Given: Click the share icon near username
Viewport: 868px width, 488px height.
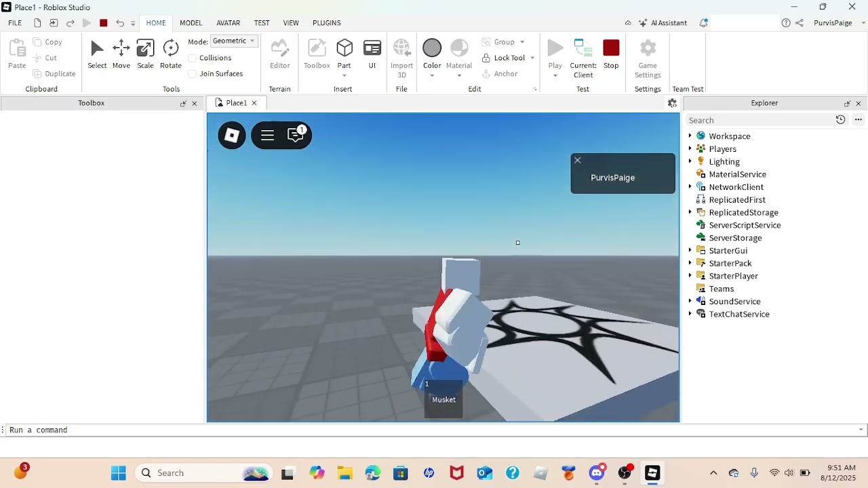Looking at the screenshot, I should [x=800, y=23].
